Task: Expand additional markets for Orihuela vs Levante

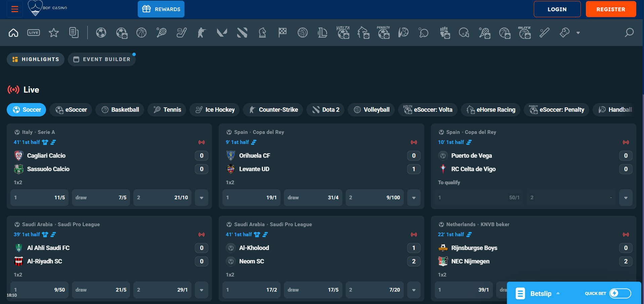Action: (x=414, y=198)
